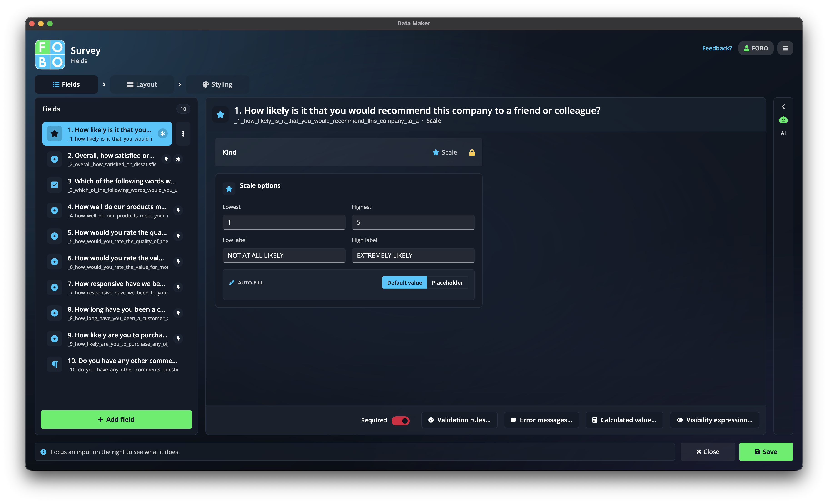Click the checkbox icon of field 3 row

(55, 185)
